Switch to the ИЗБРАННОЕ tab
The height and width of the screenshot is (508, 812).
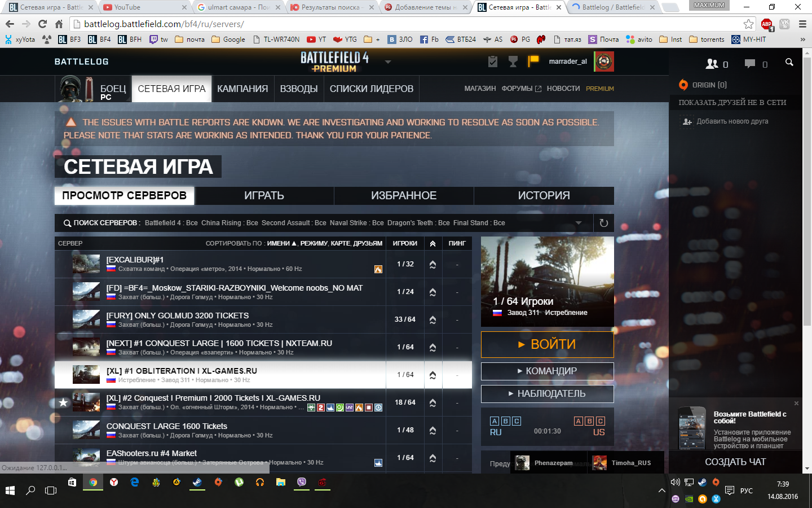coord(404,196)
